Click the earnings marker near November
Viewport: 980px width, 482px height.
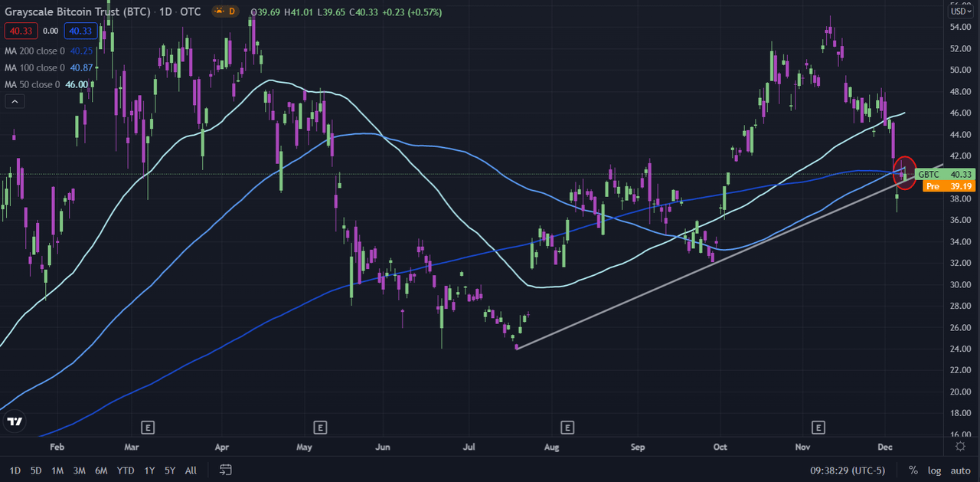click(x=818, y=427)
